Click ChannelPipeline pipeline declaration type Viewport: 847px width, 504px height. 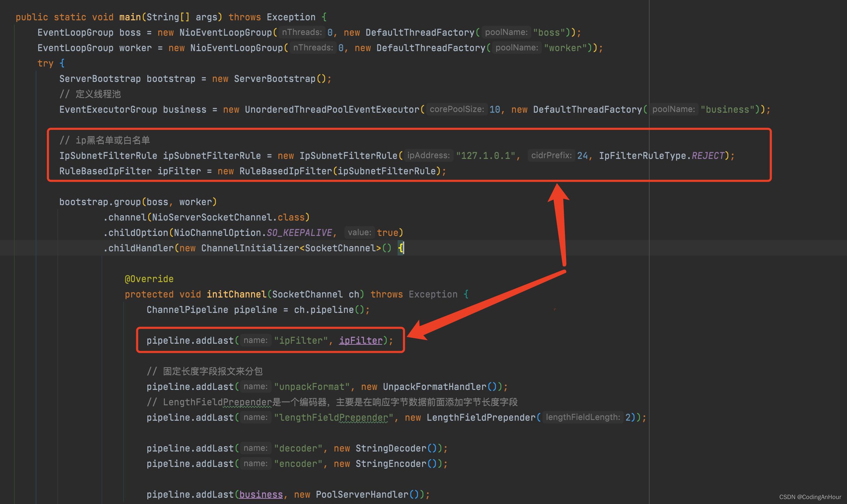[187, 310]
